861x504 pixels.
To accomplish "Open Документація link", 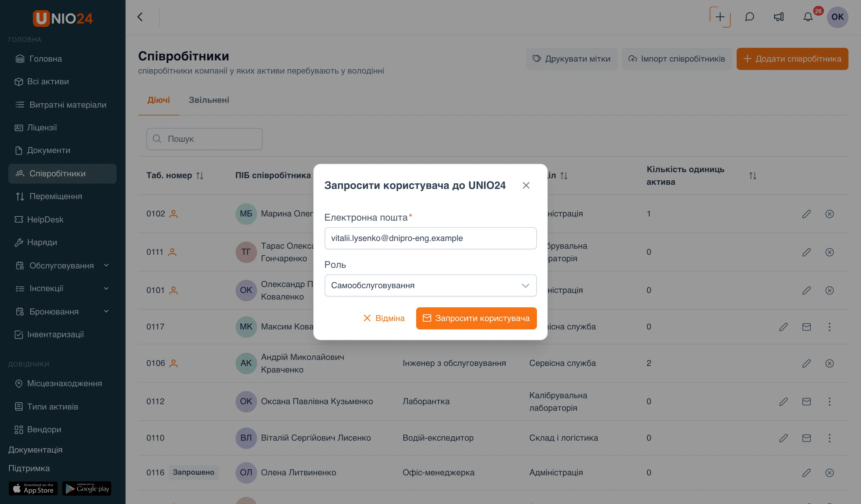I will pos(35,450).
